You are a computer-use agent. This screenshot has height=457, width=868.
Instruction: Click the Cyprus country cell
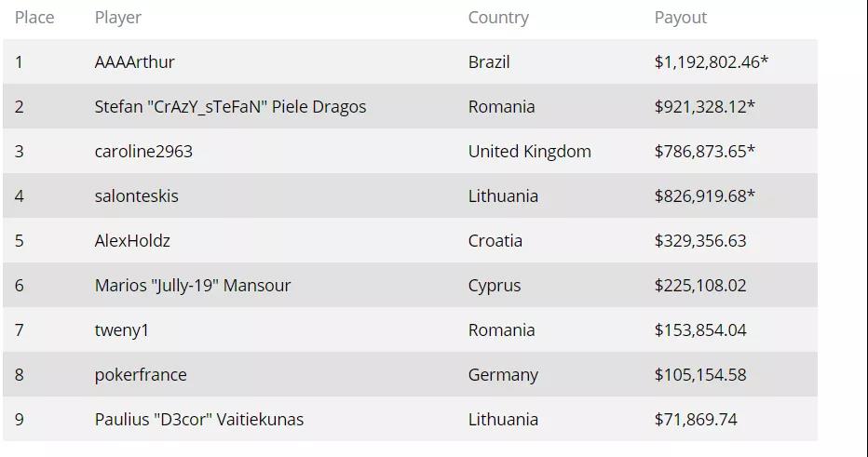pyautogui.click(x=495, y=286)
